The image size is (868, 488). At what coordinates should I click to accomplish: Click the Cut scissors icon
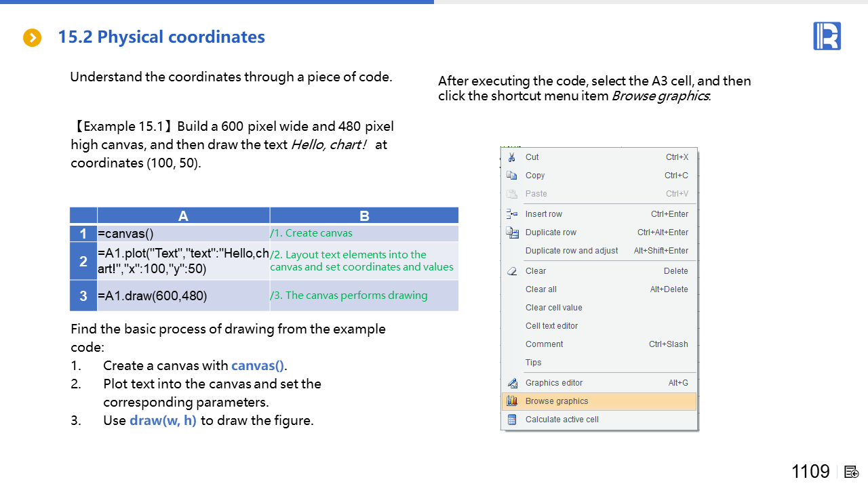(512, 157)
